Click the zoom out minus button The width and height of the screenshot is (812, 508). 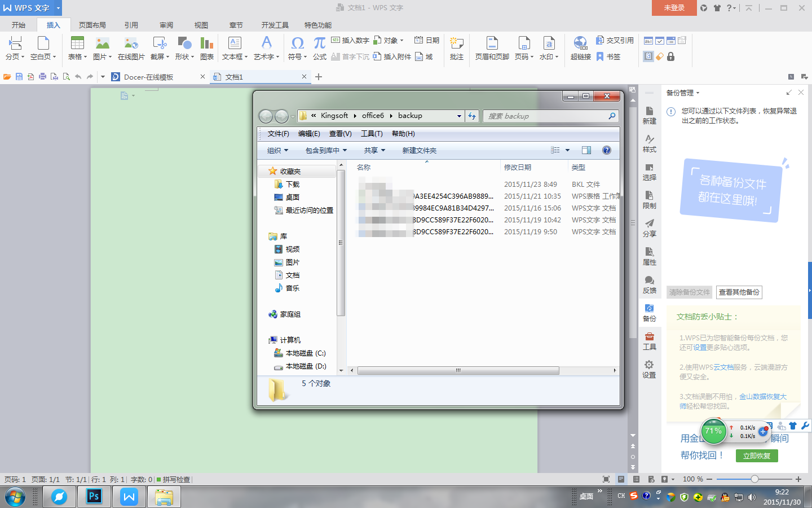709,479
